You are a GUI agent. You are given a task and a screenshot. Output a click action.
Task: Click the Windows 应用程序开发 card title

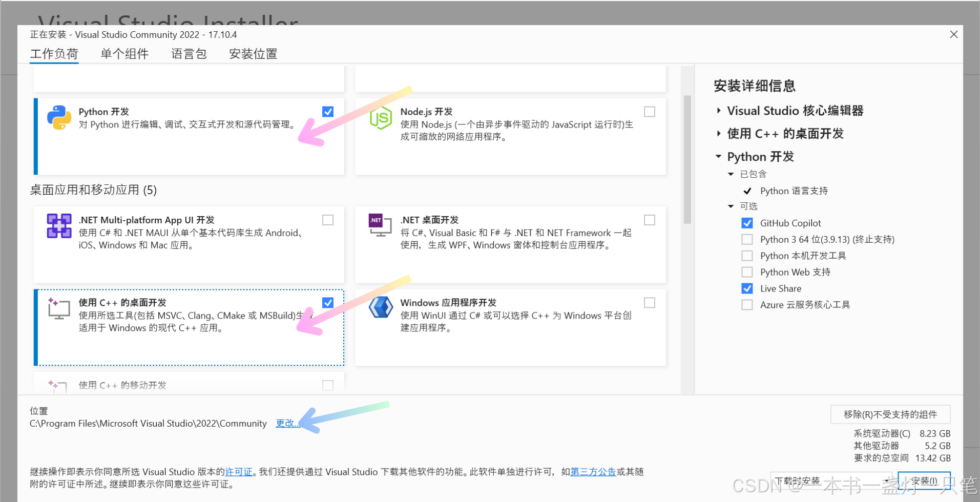[448, 303]
